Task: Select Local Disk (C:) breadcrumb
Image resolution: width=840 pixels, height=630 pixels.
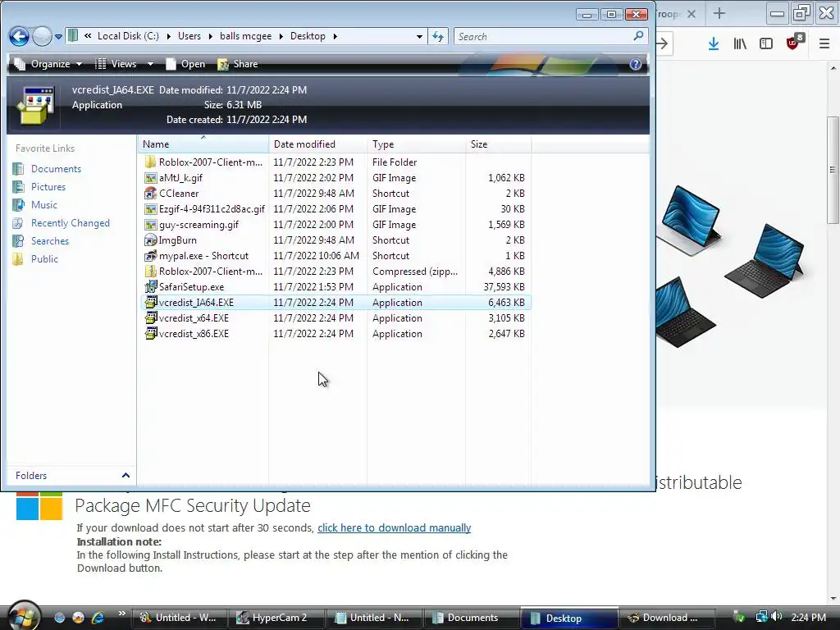Action: pyautogui.click(x=128, y=36)
